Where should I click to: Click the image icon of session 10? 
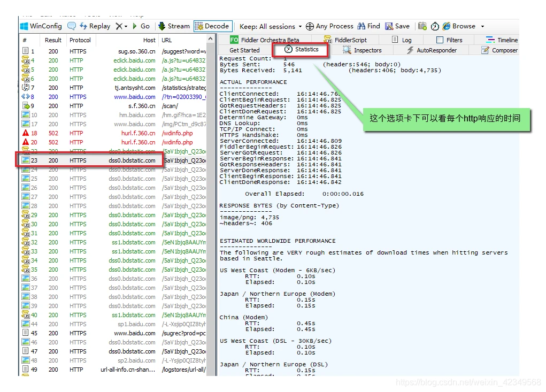[x=26, y=114]
